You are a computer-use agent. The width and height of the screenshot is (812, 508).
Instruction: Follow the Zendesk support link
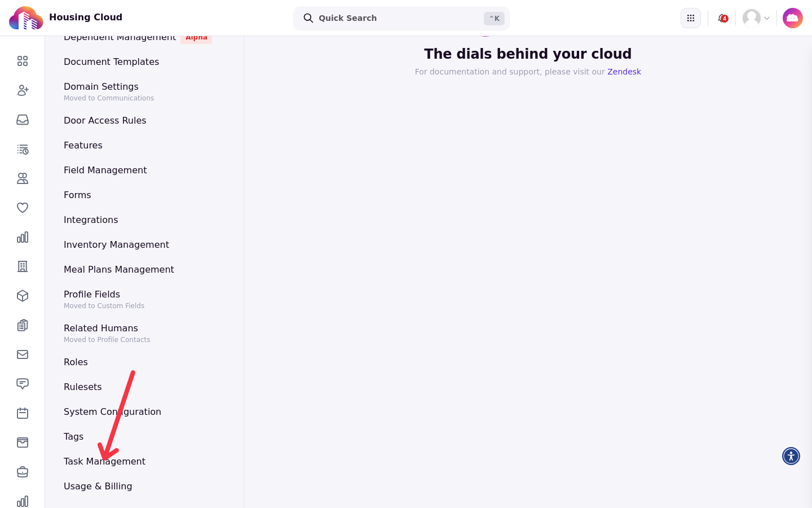tap(624, 72)
